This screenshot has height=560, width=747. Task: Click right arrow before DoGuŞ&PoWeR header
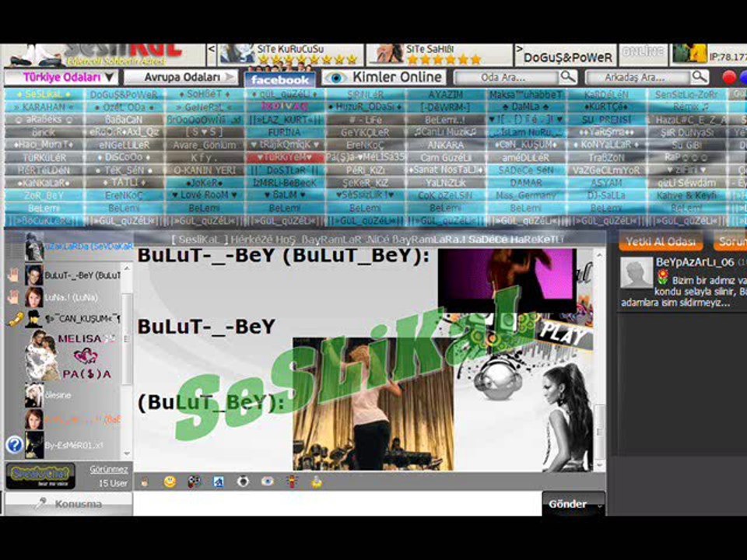(519, 48)
